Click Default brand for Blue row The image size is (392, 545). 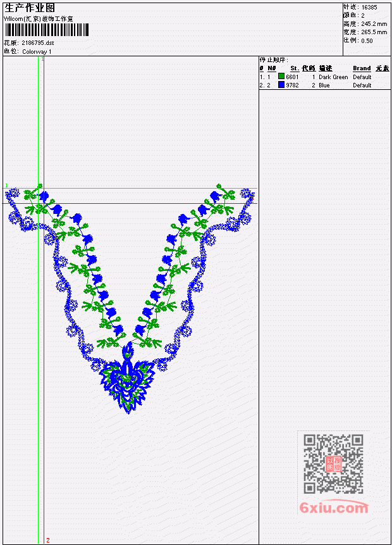[362, 85]
